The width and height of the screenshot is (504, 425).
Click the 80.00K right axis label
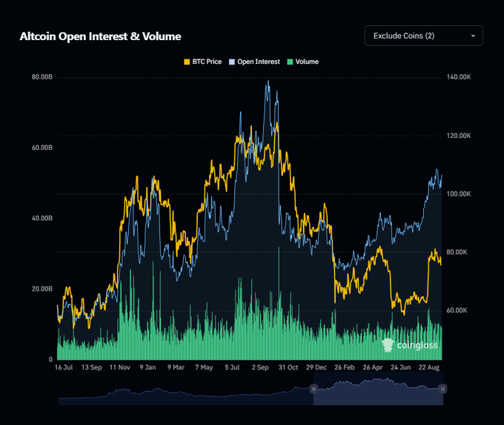(x=457, y=252)
